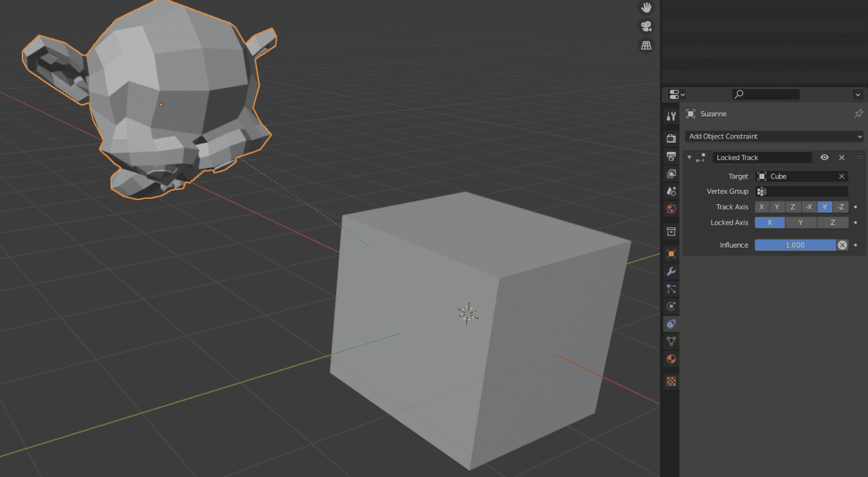Click inside the properties search field
868x477 pixels.
click(765, 94)
